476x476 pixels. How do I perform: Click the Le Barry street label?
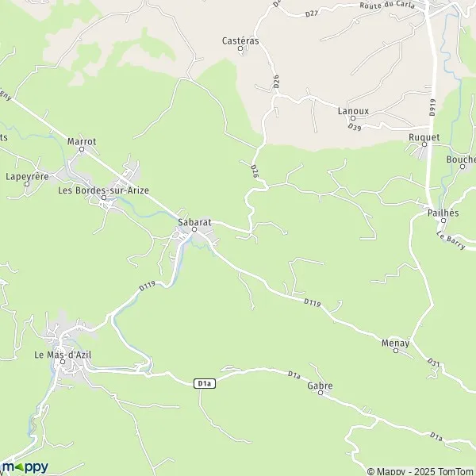click(451, 240)
